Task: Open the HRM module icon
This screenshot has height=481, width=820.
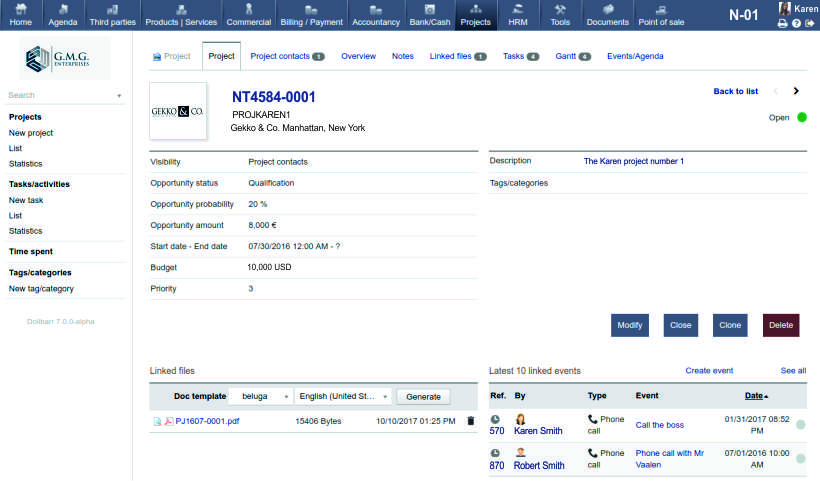Action: pyautogui.click(x=518, y=9)
